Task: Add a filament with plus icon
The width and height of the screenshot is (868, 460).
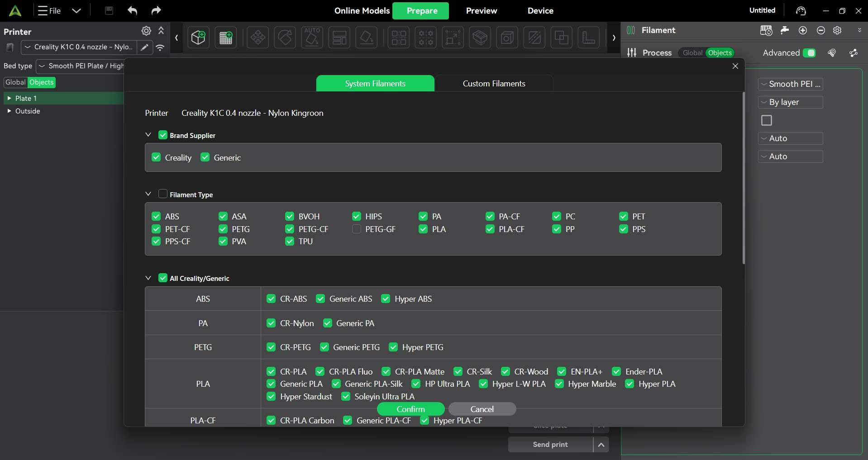Action: click(803, 30)
